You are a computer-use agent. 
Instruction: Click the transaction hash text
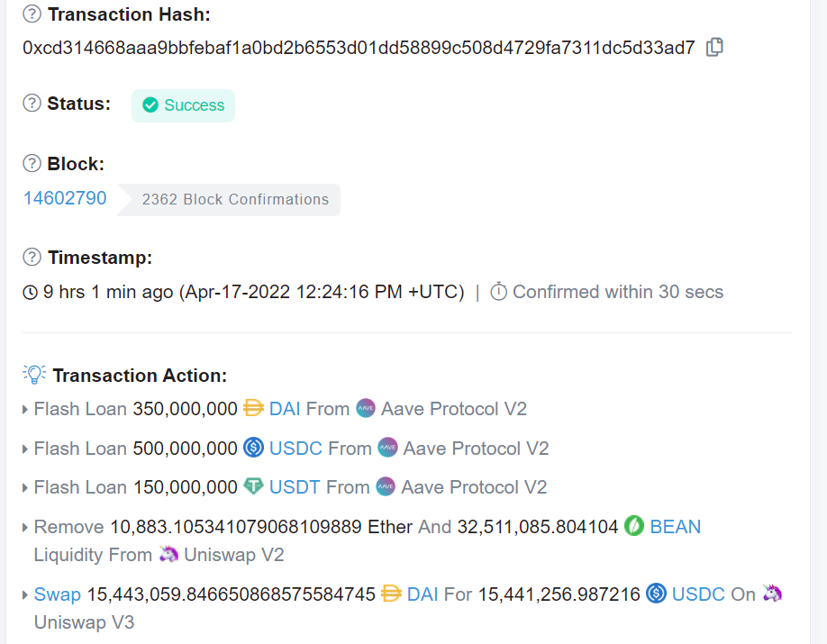[x=359, y=48]
